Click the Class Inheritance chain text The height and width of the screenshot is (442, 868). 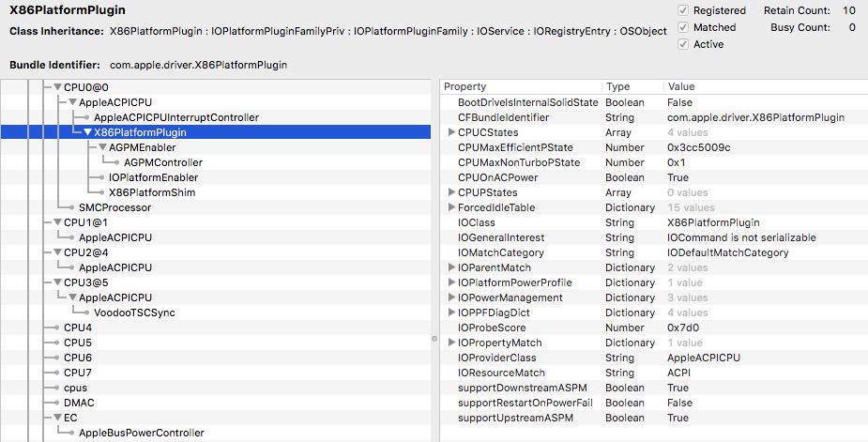(388, 32)
